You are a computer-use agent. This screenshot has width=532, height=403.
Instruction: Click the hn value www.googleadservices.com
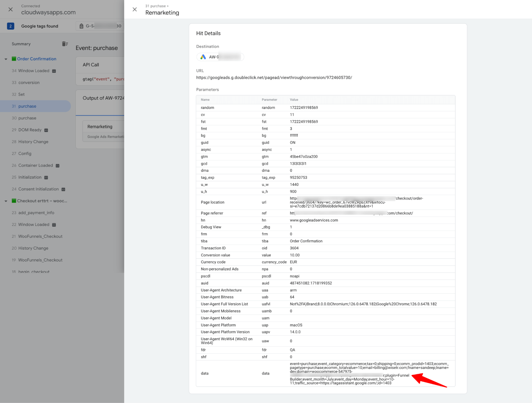[314, 220]
